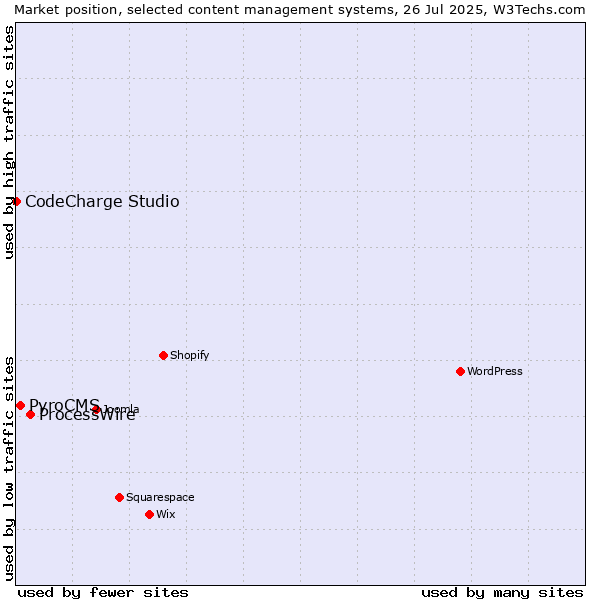Image resolution: width=600 pixels, height=600 pixels.
Task: Click the Shopify label text
Action: tap(189, 355)
